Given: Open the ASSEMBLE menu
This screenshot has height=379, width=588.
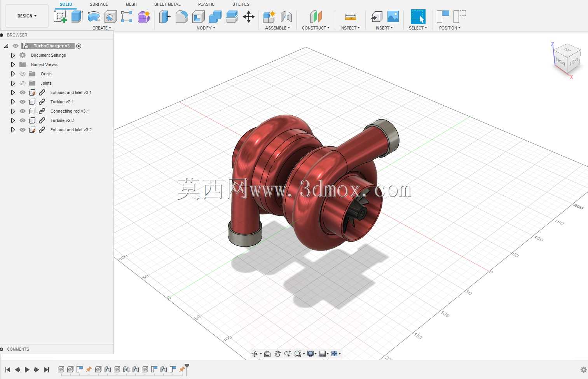Looking at the screenshot, I should pyautogui.click(x=277, y=28).
